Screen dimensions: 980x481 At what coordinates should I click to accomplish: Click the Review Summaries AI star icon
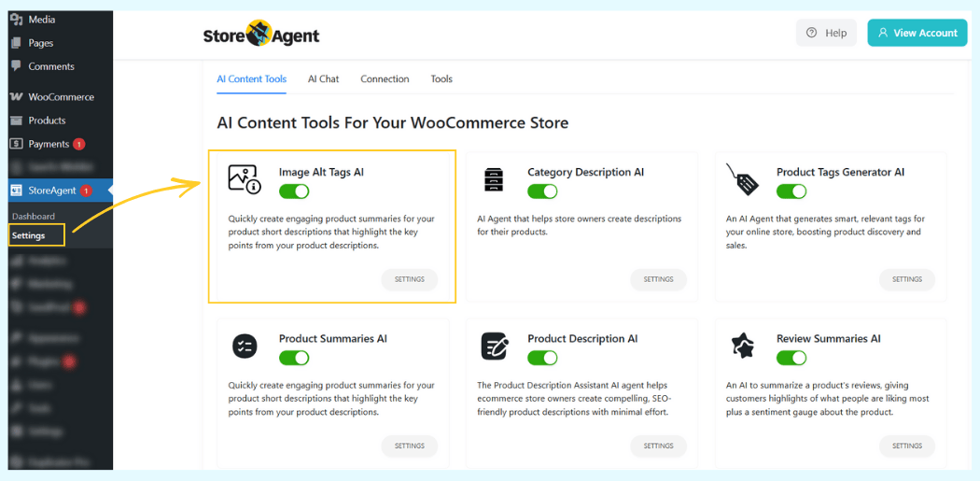[x=742, y=347]
